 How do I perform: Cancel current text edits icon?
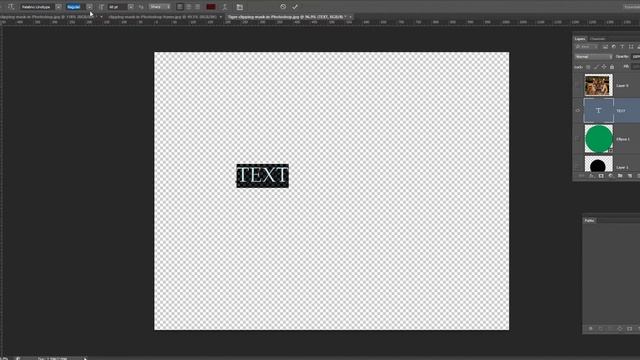click(283, 7)
